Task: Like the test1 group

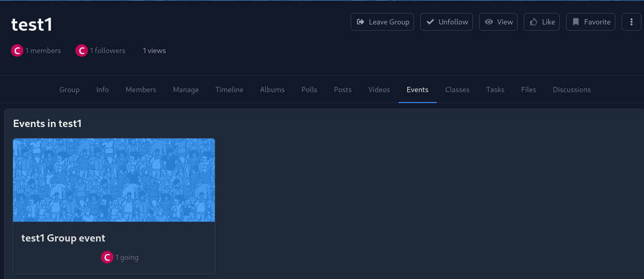Action: (x=542, y=22)
